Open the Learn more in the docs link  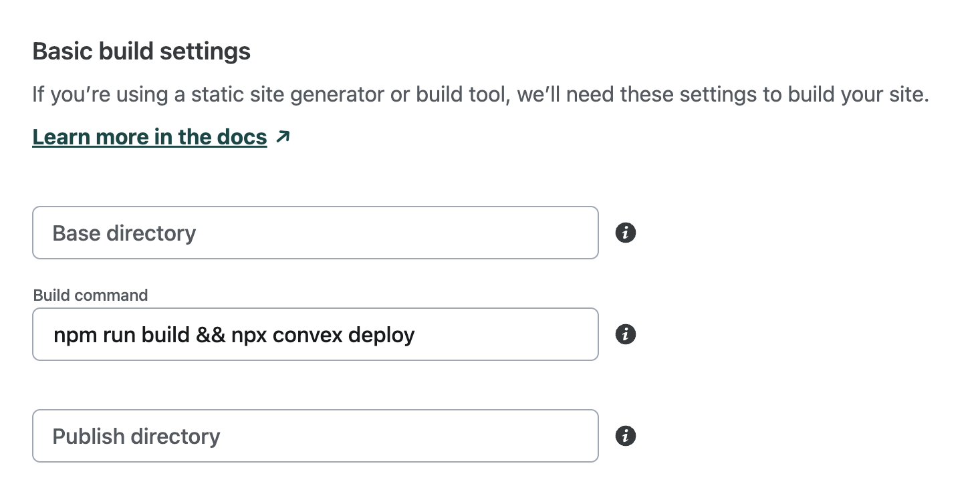tap(150, 137)
